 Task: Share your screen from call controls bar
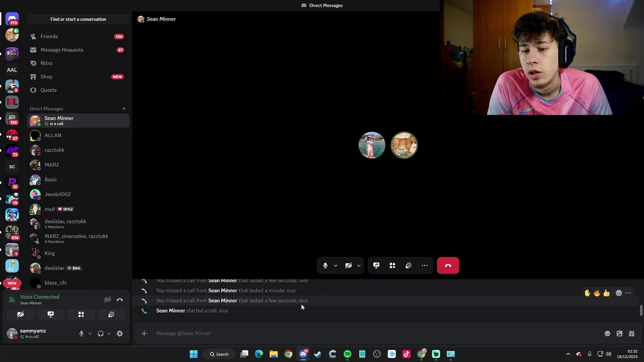(376, 265)
